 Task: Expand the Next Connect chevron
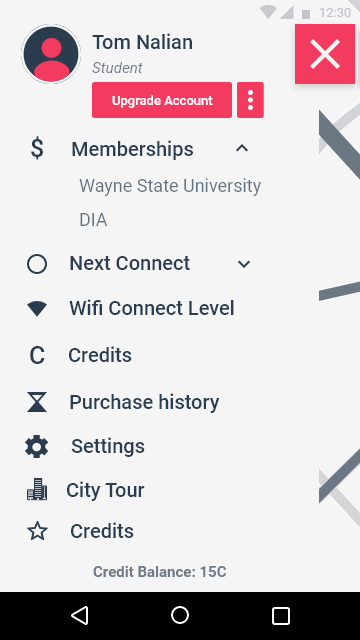tap(244, 264)
